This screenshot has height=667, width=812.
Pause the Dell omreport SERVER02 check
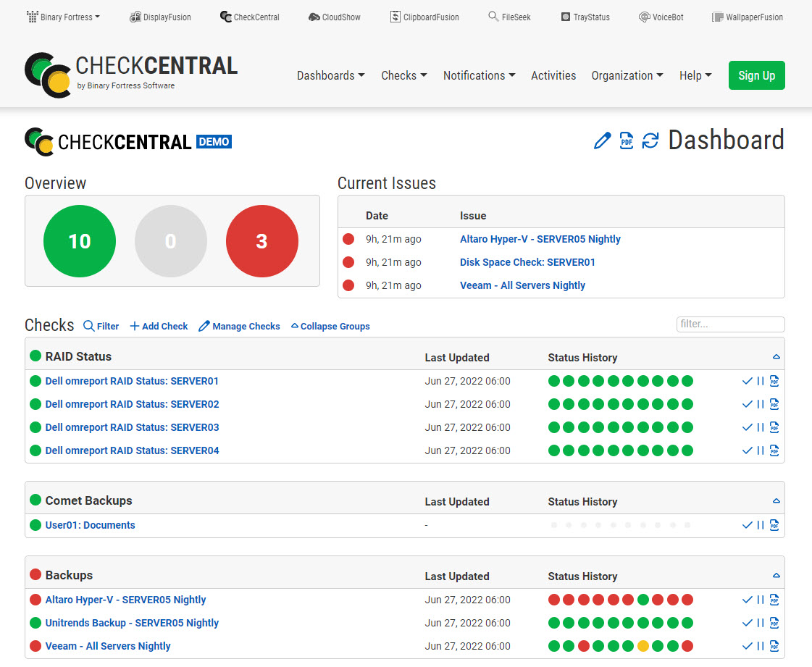(761, 404)
